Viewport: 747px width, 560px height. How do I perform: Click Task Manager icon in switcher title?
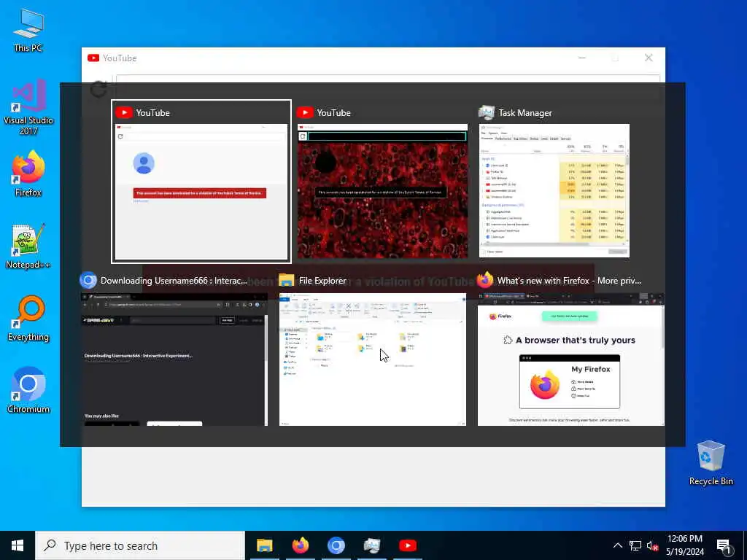coord(487,113)
